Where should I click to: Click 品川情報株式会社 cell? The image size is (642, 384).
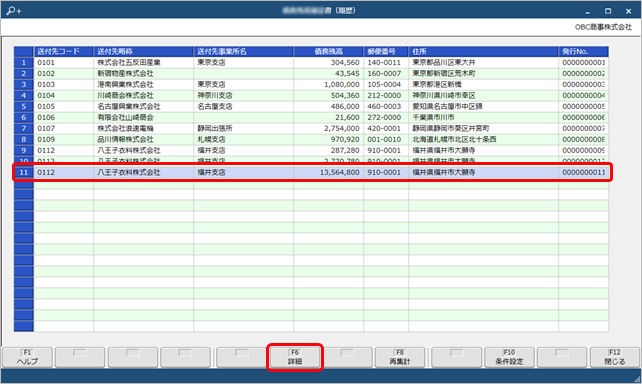coord(143,140)
